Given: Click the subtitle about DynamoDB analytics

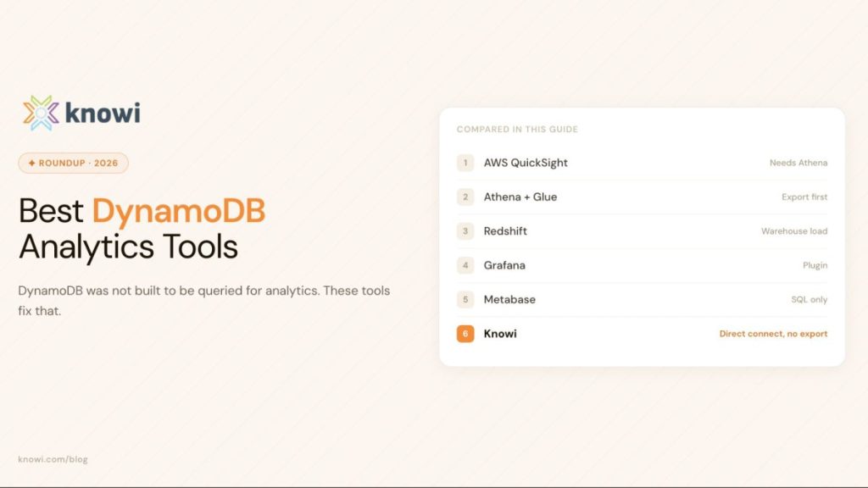Looking at the screenshot, I should coord(203,301).
